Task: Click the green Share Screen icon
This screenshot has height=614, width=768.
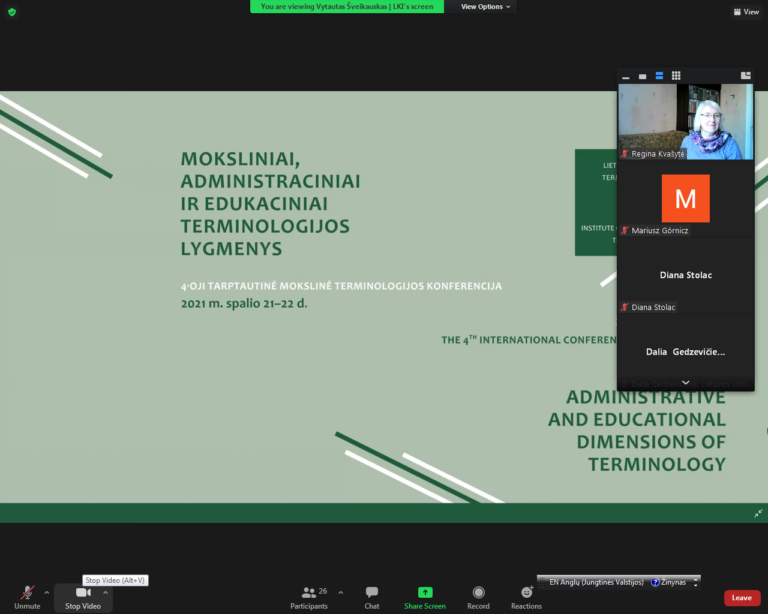Action: (x=425, y=593)
